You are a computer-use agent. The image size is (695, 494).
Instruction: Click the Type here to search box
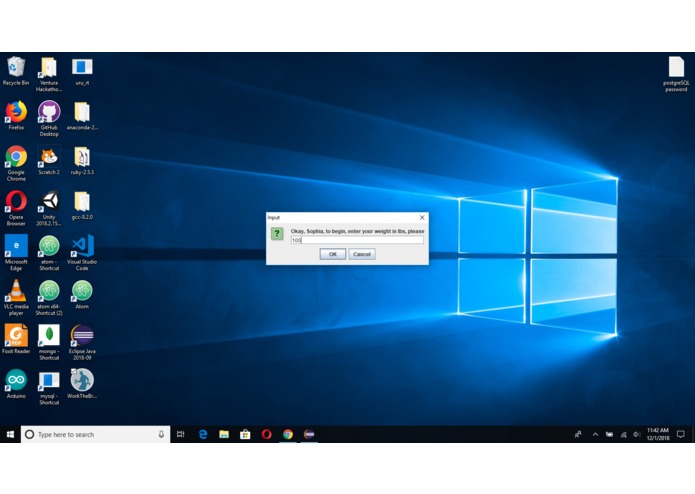click(x=95, y=434)
